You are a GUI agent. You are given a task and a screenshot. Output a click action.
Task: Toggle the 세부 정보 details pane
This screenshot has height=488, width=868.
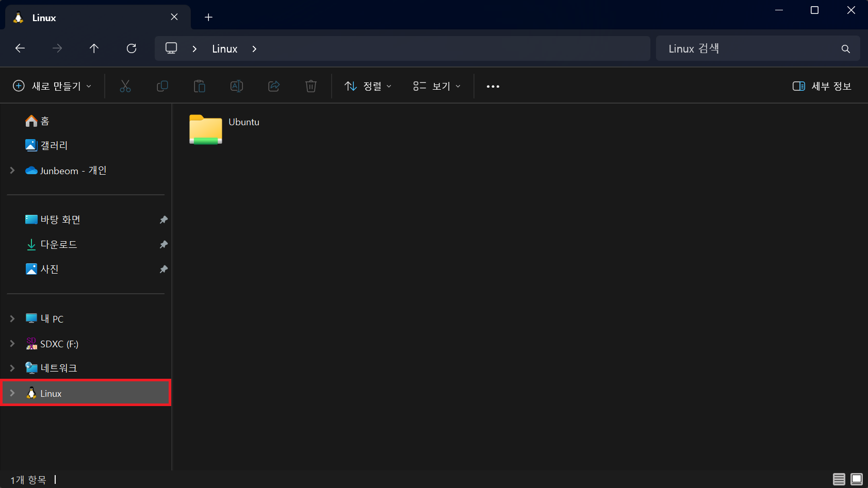(x=822, y=86)
